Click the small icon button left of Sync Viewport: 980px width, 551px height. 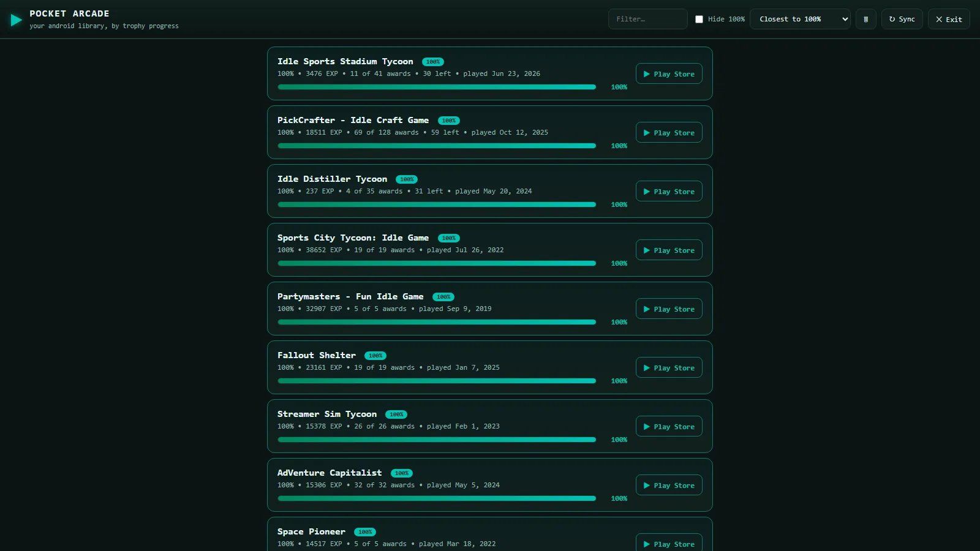coord(865,19)
